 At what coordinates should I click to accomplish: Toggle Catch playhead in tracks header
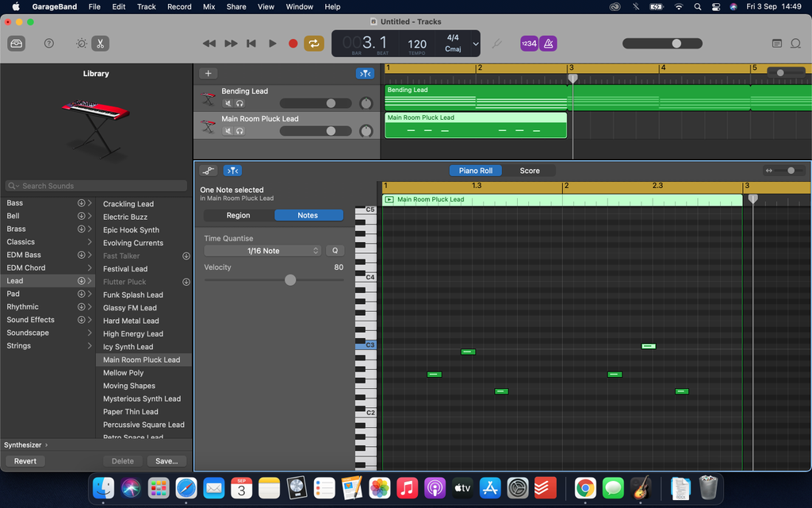[365, 74]
